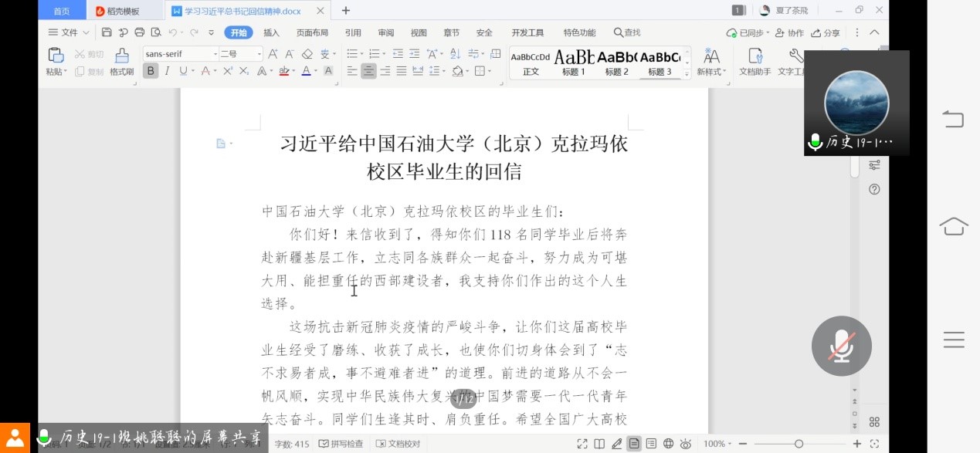Switch to 视图 ribbon tab
This screenshot has height=453, width=980.
[x=419, y=32]
